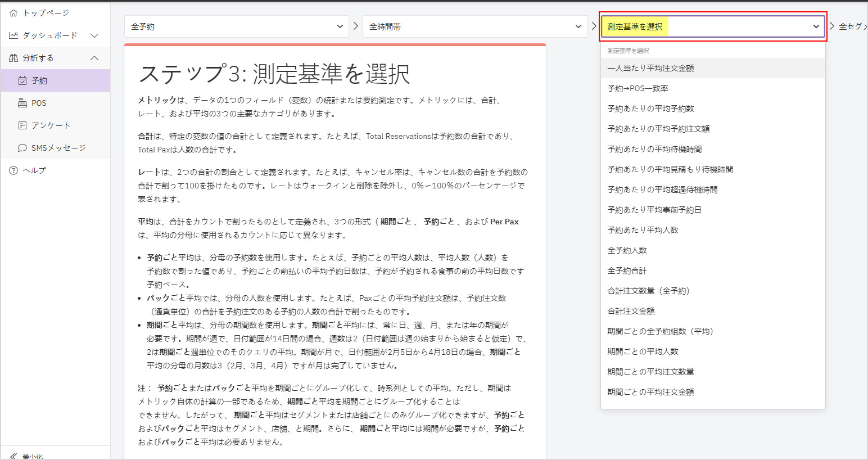Screen dimensions: 868x460
Task: Click the double-arrow minimize icon in sidebar
Action: click(13, 456)
